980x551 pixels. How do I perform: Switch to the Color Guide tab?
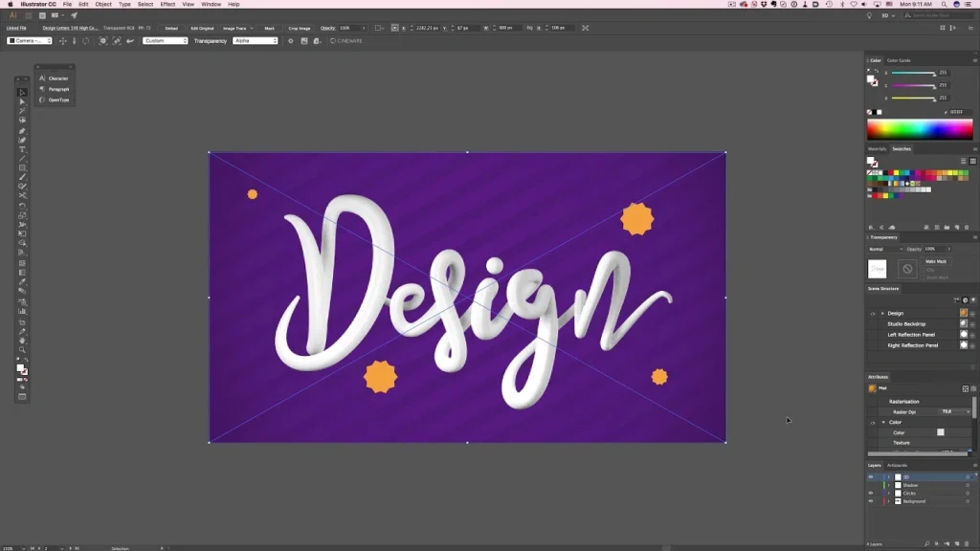899,60
